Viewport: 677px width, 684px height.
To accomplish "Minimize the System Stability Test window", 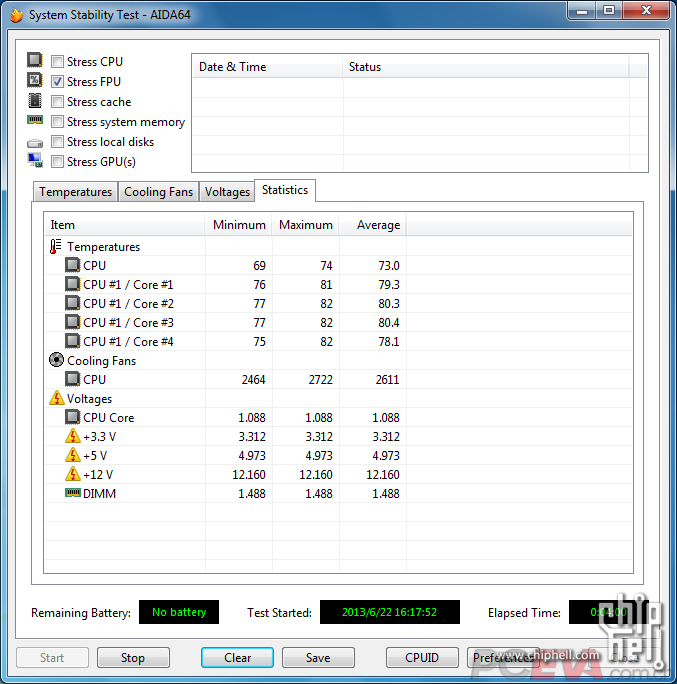I will [x=581, y=11].
